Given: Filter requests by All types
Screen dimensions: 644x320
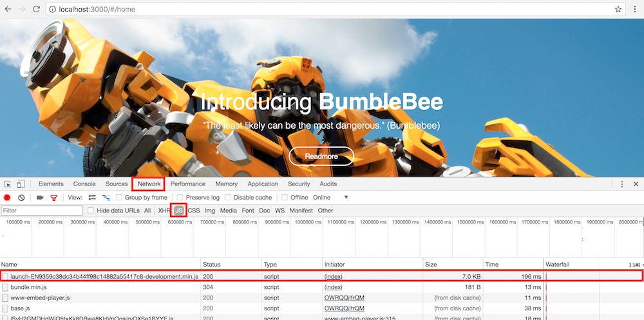Looking at the screenshot, I should tap(147, 211).
